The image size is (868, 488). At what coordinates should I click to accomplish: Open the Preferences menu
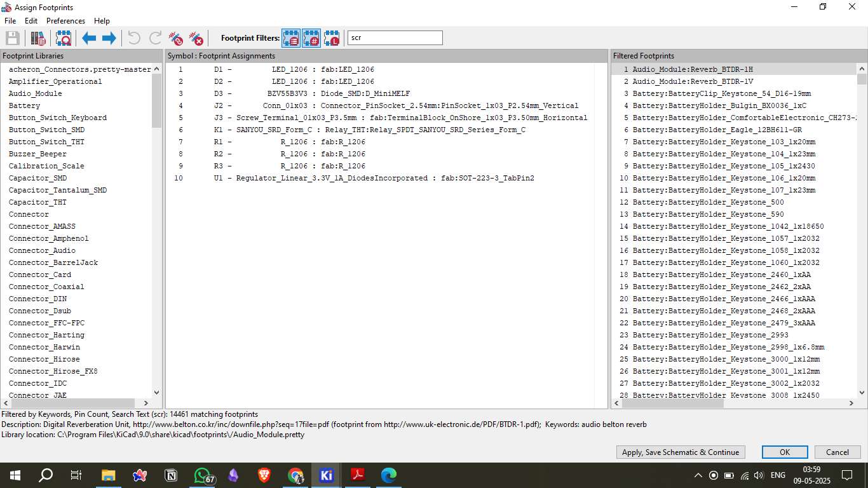coord(65,21)
